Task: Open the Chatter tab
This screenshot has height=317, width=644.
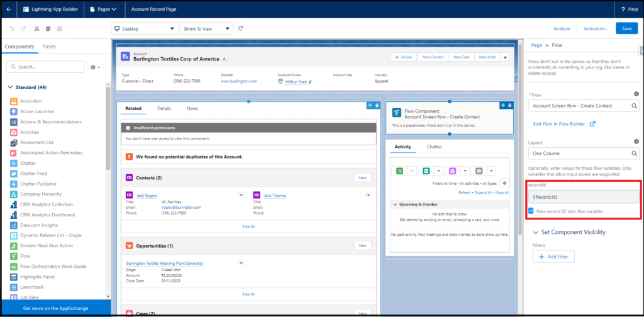Action: point(434,147)
